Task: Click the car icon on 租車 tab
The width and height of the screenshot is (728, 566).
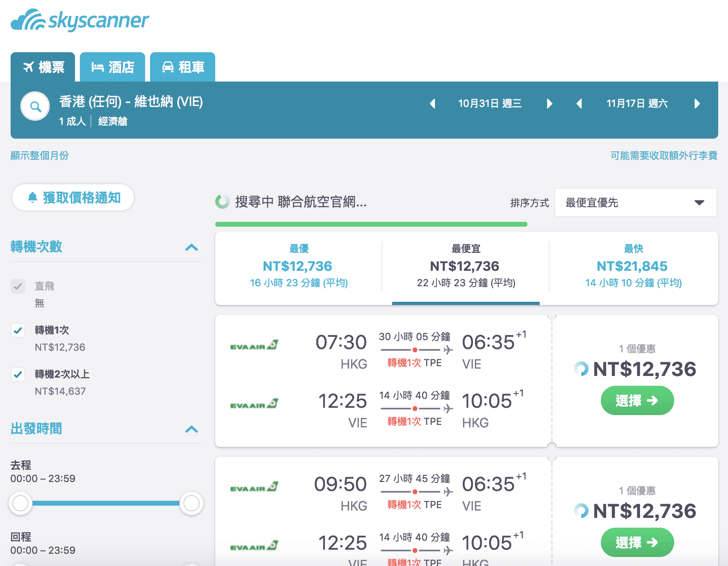Action: (168, 67)
